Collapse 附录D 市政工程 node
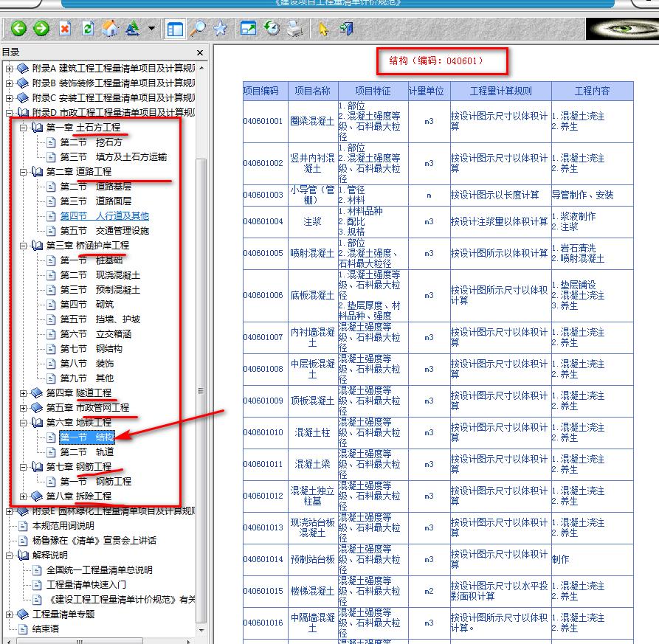 (10, 113)
